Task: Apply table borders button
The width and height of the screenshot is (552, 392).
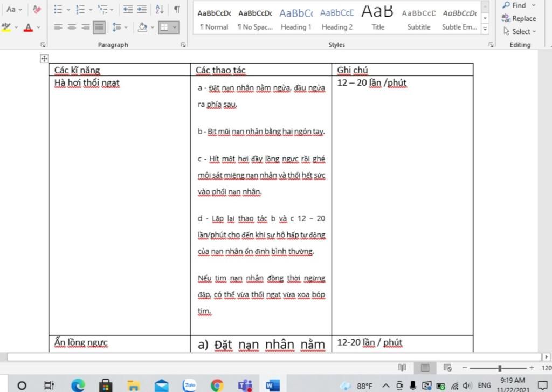Action: pos(164,27)
